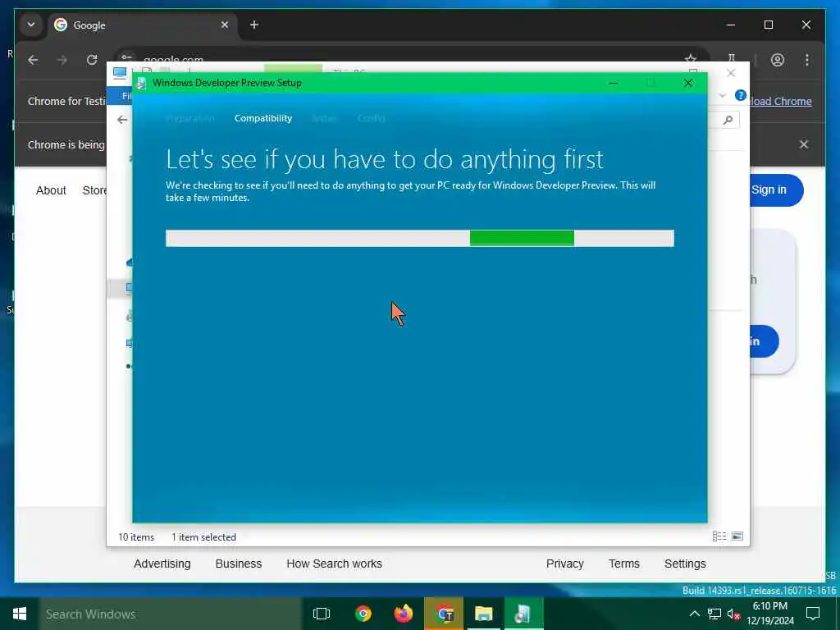840x630 pixels.
Task: Switch to the setup program taskbar icon
Action: 523,614
